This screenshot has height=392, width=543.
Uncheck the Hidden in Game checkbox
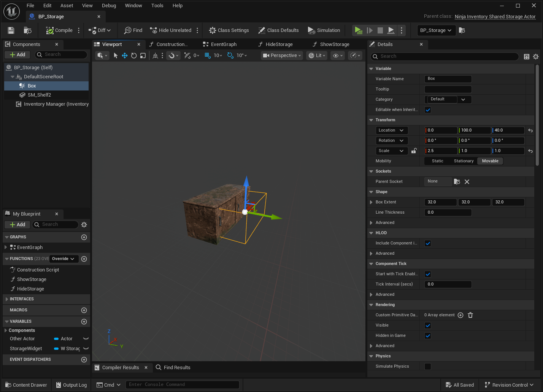428,336
